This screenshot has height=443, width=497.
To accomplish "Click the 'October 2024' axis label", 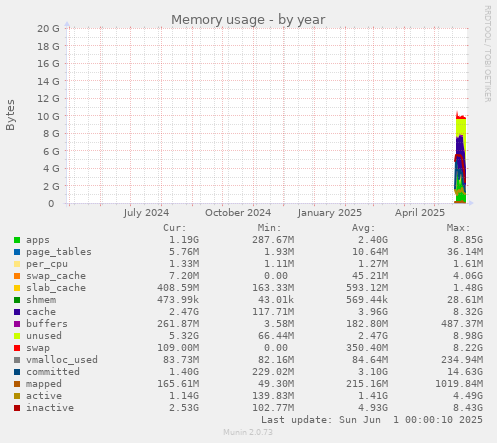I will coord(238,213).
